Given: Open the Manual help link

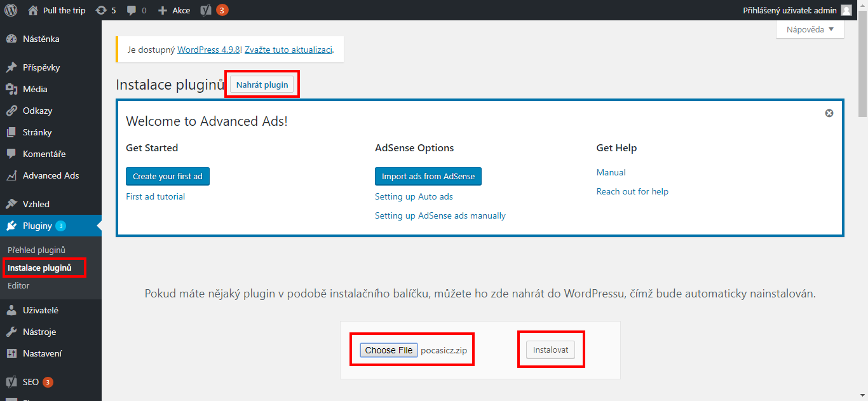Looking at the screenshot, I should (x=611, y=172).
